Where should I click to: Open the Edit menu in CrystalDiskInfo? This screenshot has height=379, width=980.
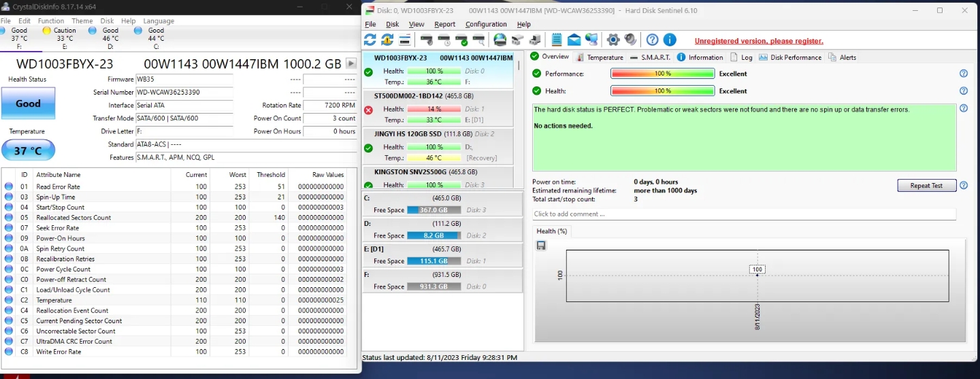point(24,21)
